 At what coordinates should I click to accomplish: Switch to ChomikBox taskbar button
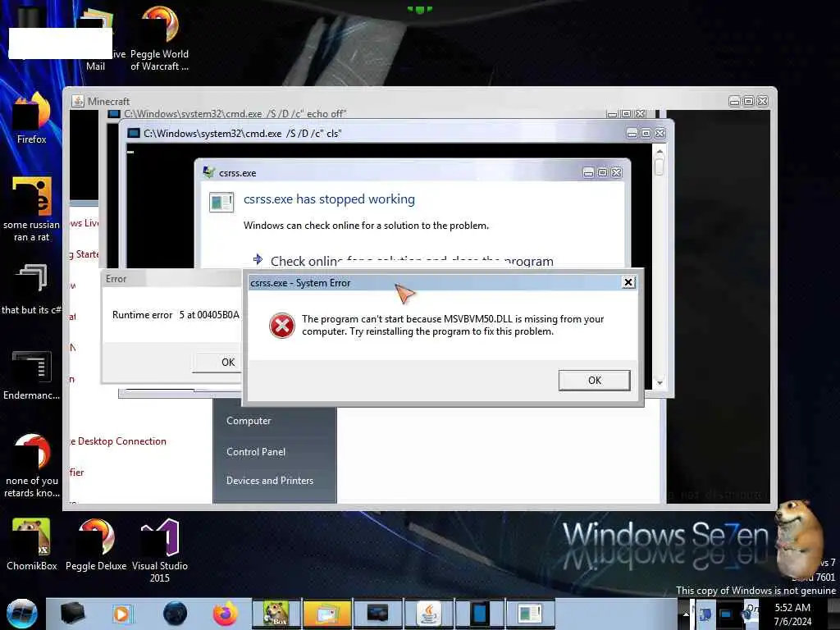click(276, 614)
